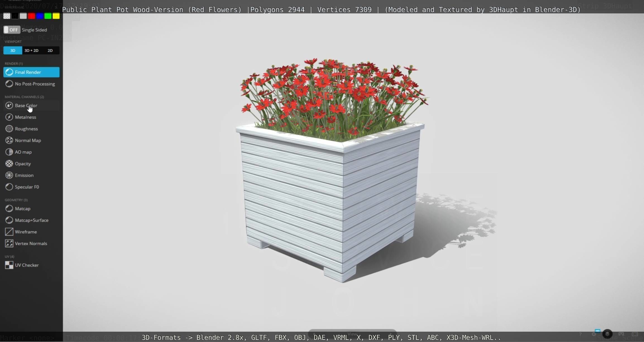
Task: Pick the transparent checkered wireframe swatch
Action: pyautogui.click(x=7, y=16)
